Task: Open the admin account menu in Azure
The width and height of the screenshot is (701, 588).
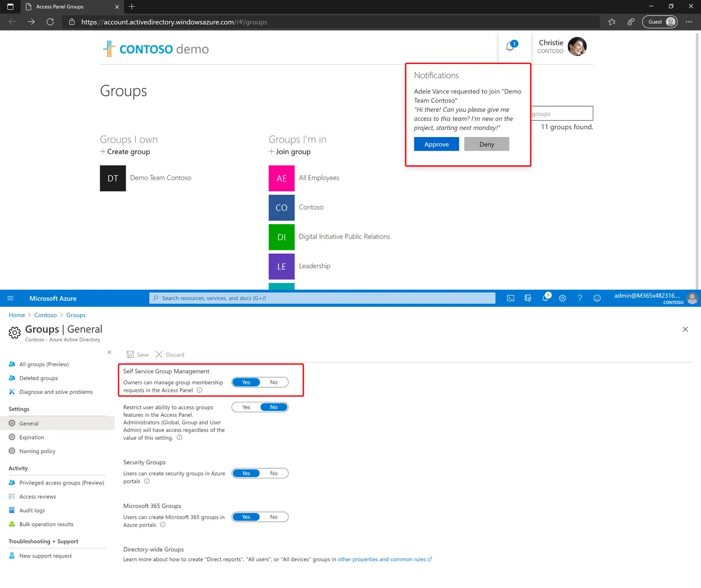Action: (656, 298)
